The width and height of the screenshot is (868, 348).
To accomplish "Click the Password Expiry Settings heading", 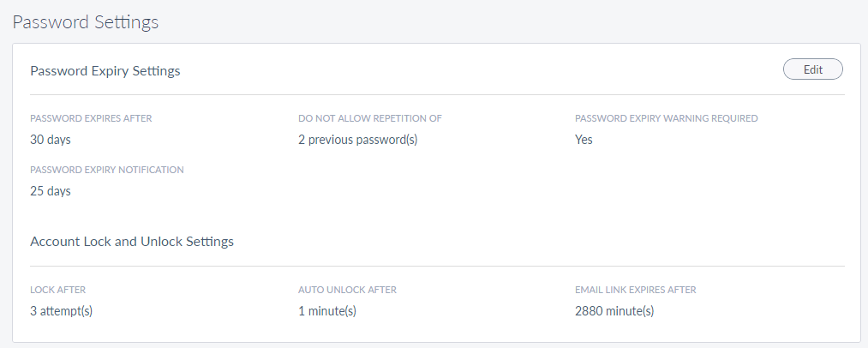I will pyautogui.click(x=105, y=71).
